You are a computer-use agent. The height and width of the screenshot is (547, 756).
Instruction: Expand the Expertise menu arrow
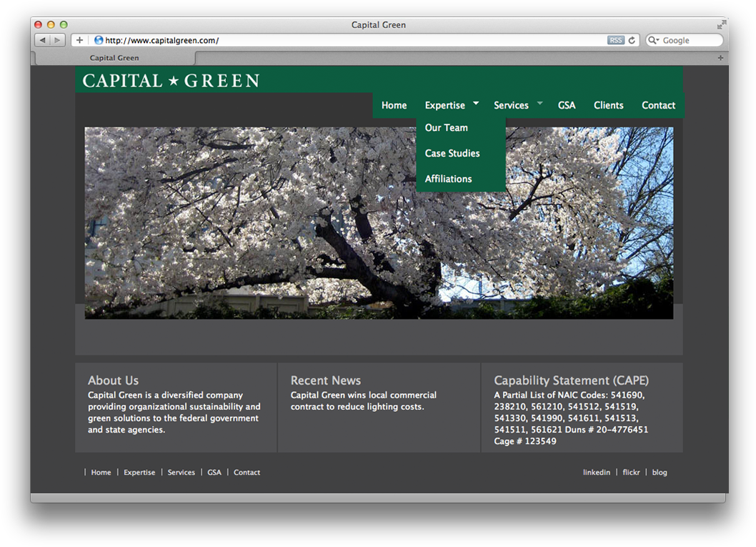(x=476, y=103)
